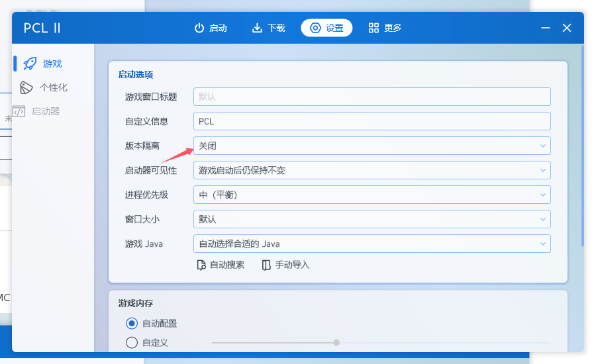Click the 游戏窗口标题 input field
This screenshot has width=596, height=364.
click(x=372, y=97)
